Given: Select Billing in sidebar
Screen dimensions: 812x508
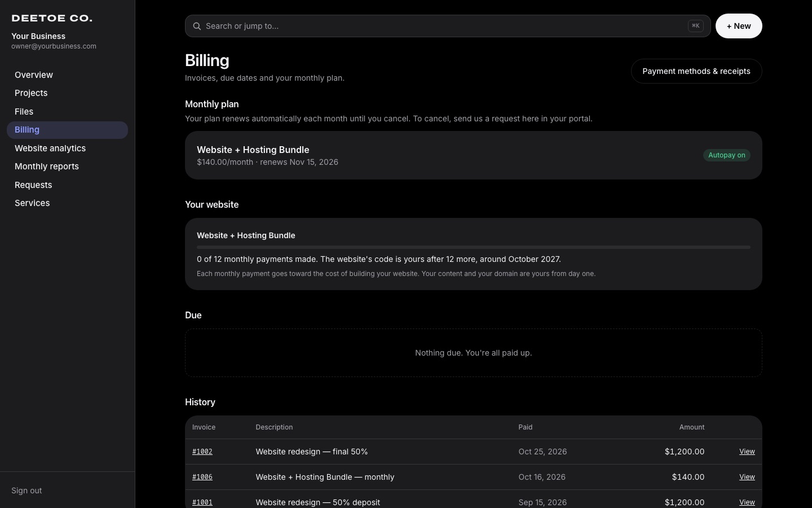Looking at the screenshot, I should pyautogui.click(x=67, y=130).
